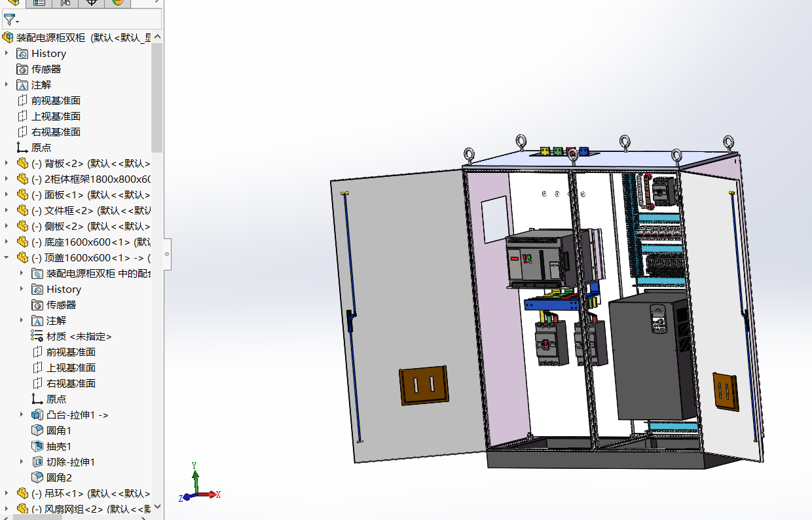This screenshot has width=812, height=520.
Task: Click the 凸台-拉伸1 extrude icon
Action: tap(37, 415)
